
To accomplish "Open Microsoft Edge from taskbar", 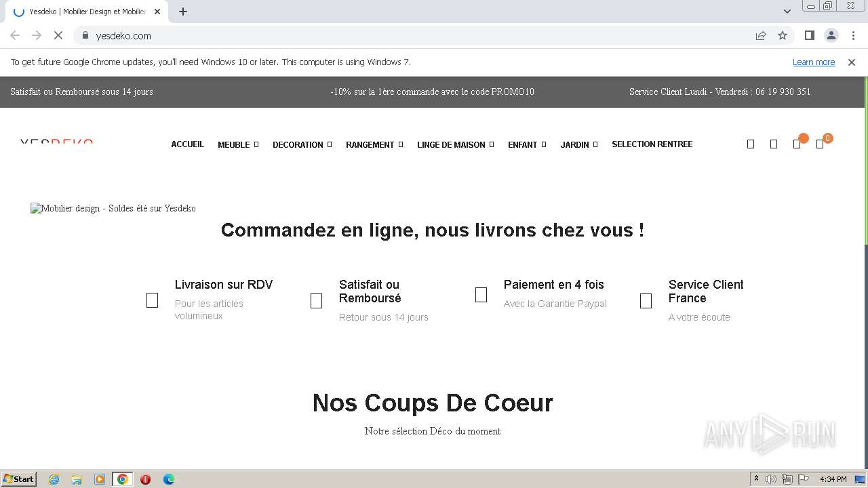I will tap(169, 479).
